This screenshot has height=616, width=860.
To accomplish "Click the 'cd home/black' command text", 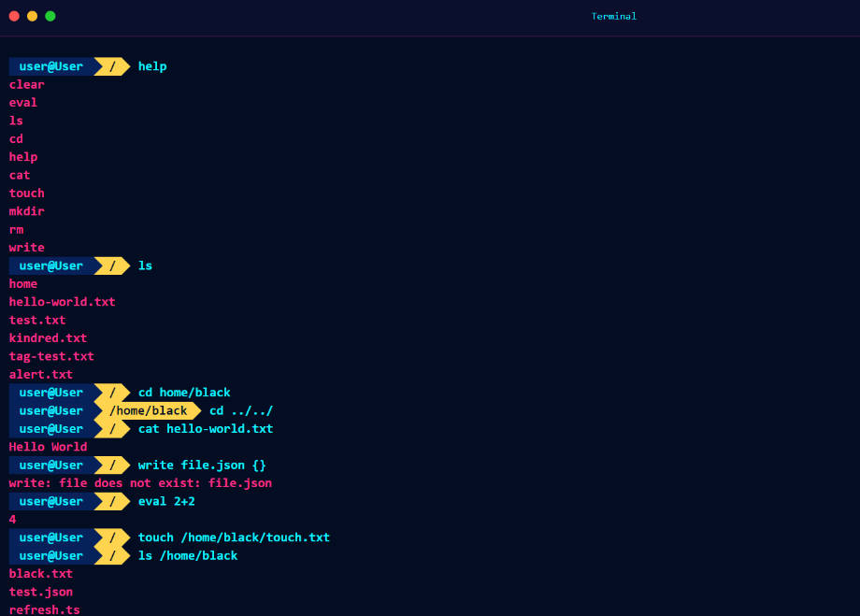I will 184,393.
